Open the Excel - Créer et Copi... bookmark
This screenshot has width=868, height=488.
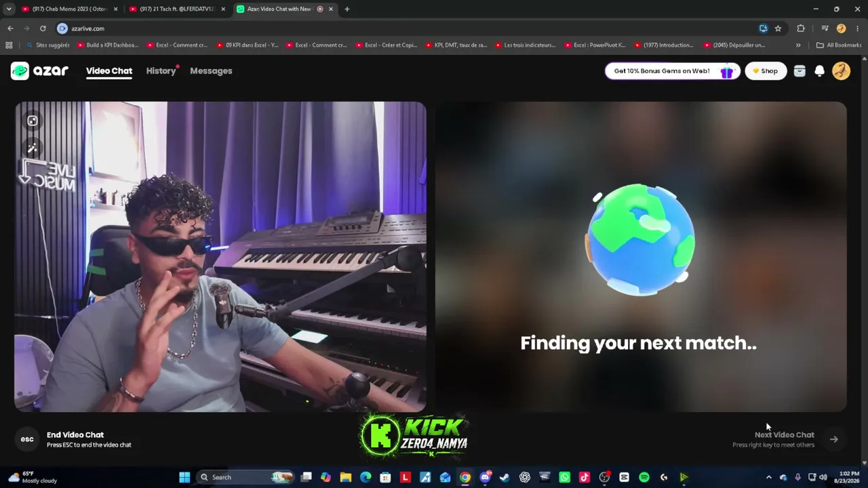click(x=386, y=45)
